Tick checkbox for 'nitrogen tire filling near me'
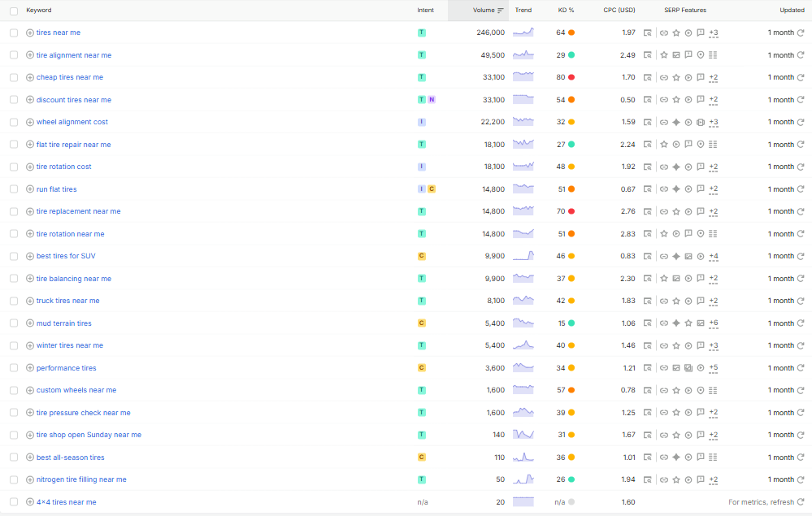This screenshot has height=516, width=812. pyautogui.click(x=14, y=479)
